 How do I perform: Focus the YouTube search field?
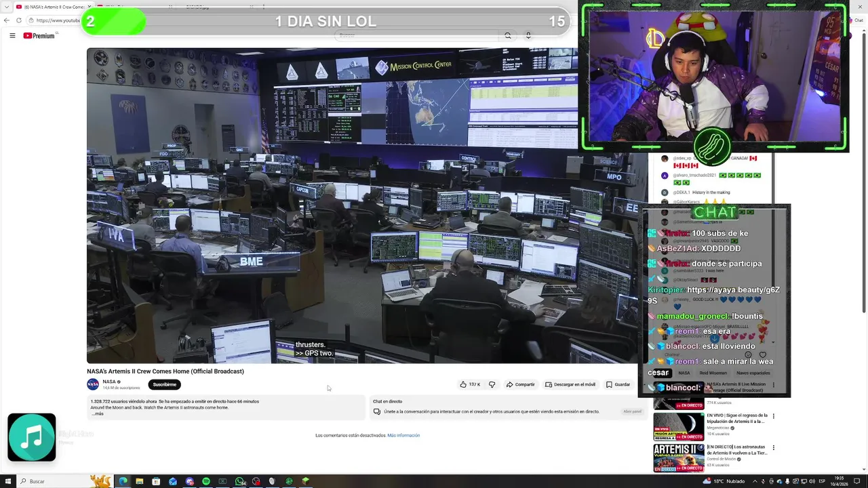(x=417, y=35)
